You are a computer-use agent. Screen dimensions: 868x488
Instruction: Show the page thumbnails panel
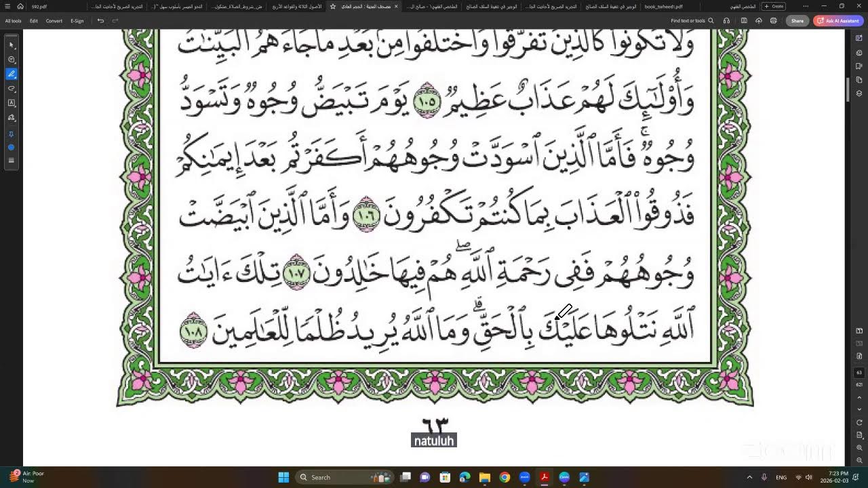(x=859, y=80)
